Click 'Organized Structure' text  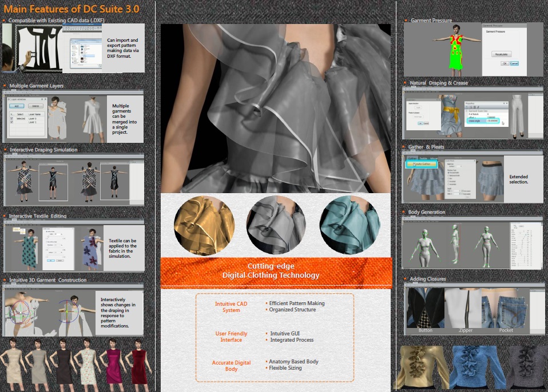[x=292, y=310]
